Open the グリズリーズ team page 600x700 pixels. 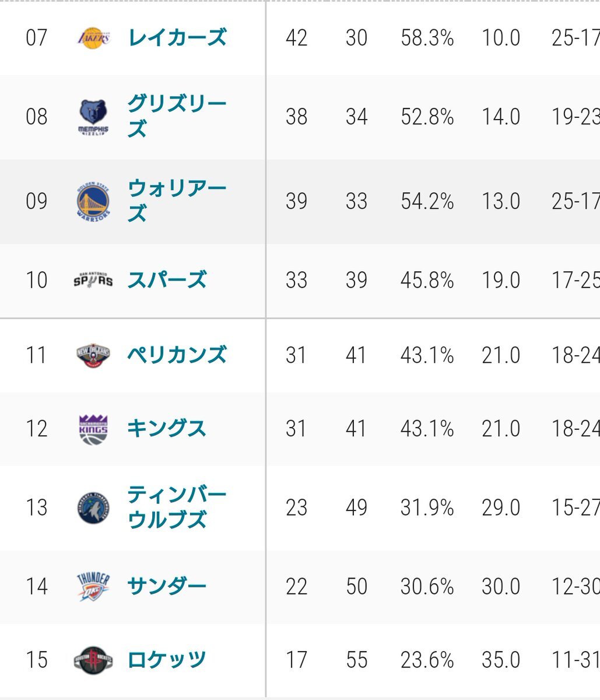(x=177, y=117)
